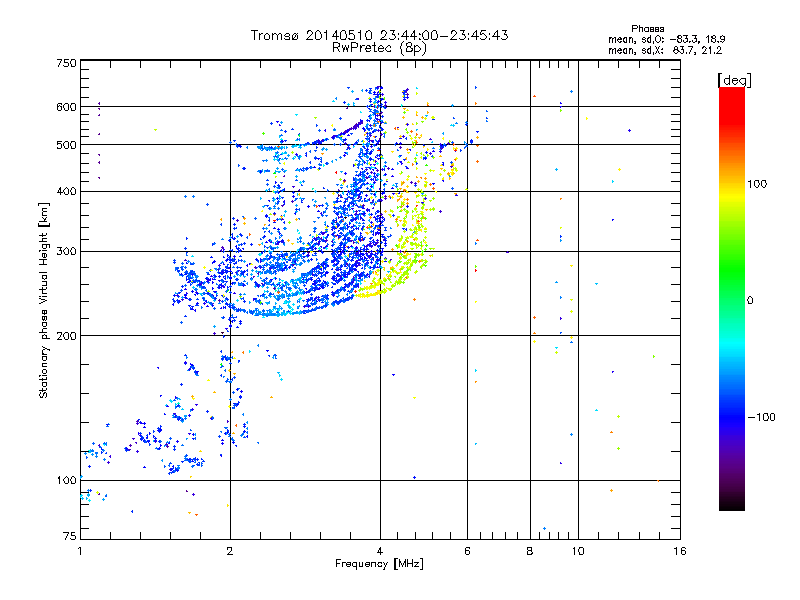Click the 'mean, sd,X: 83.7, 21.2' text
The image size is (800, 600).
[665, 50]
